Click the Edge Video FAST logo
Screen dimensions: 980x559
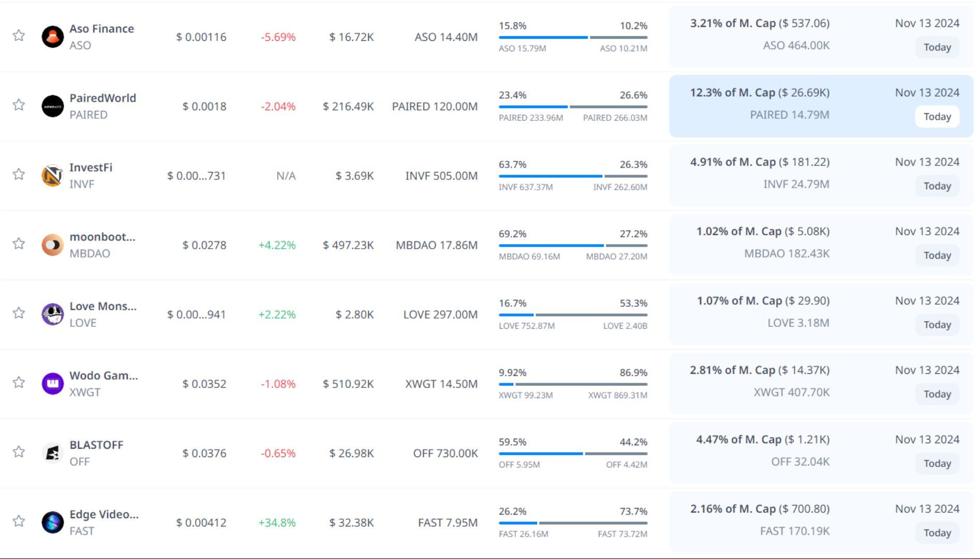[x=52, y=522]
